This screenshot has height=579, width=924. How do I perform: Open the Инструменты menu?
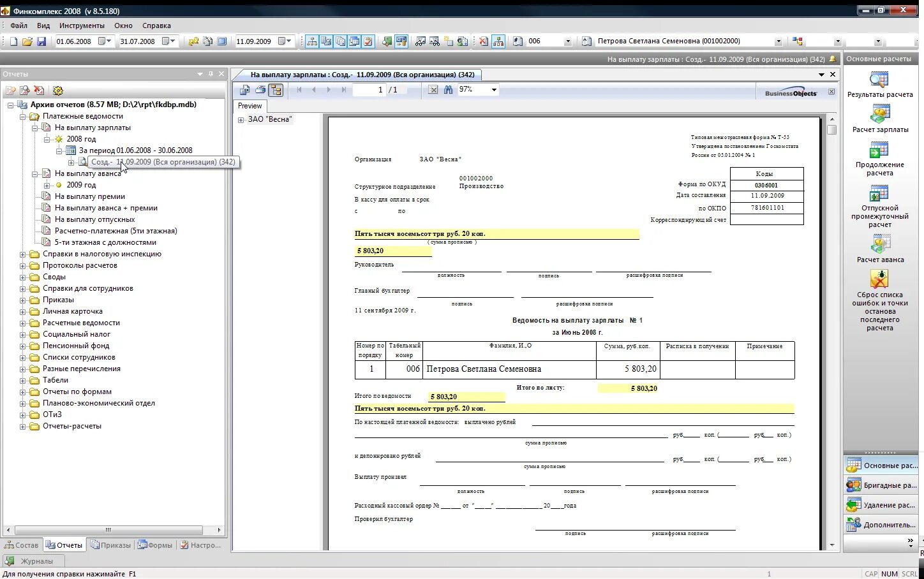pyautogui.click(x=82, y=26)
